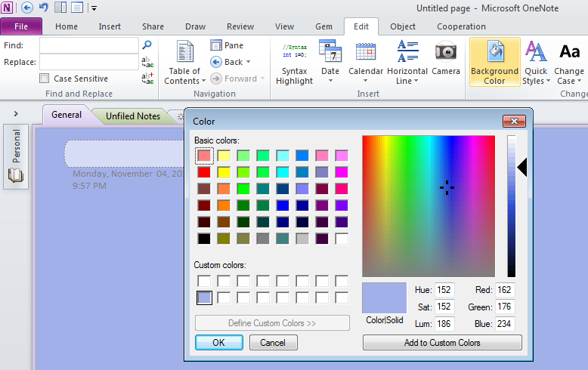Screen dimensions: 588x370
Task: Open the Table of Contents dropdown arrow
Action: pos(203,81)
